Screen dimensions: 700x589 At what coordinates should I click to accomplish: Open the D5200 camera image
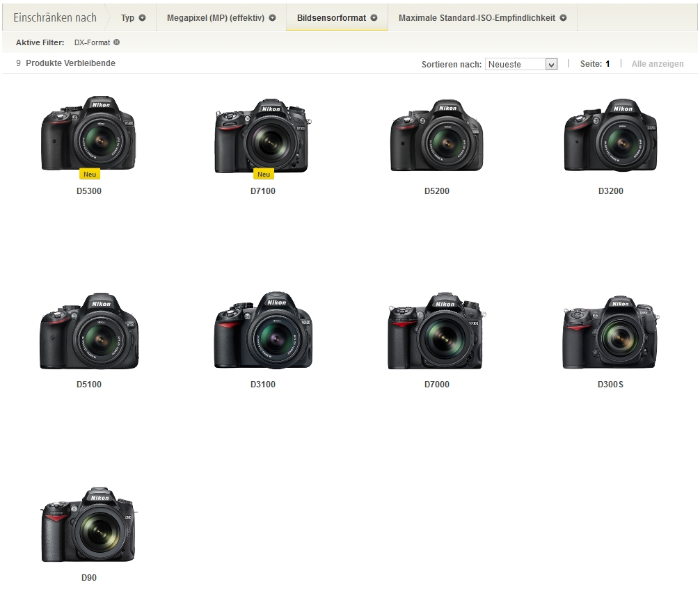[x=436, y=135]
